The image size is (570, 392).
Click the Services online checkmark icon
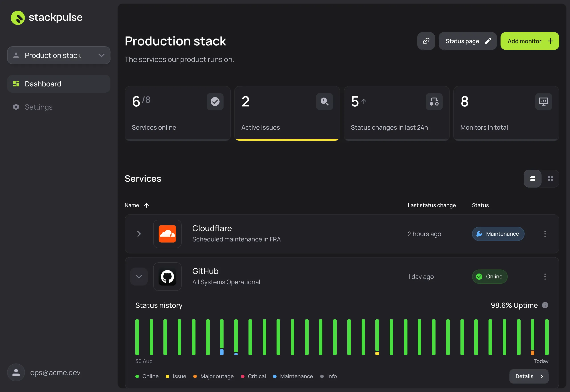click(215, 101)
